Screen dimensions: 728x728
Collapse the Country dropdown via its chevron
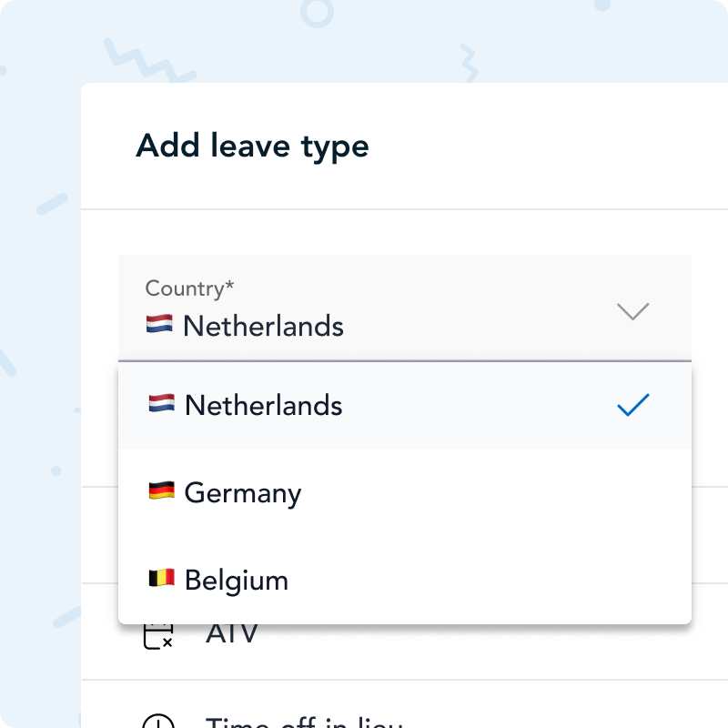[632, 310]
